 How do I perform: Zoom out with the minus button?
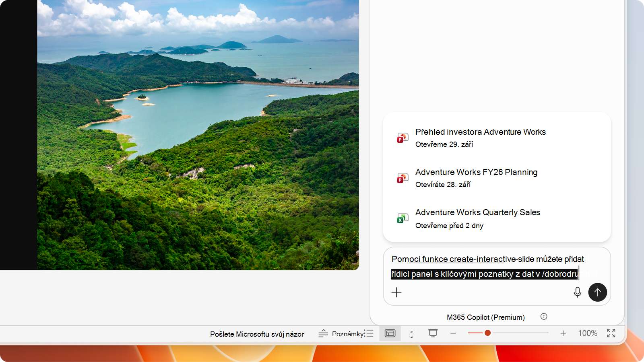click(x=453, y=333)
